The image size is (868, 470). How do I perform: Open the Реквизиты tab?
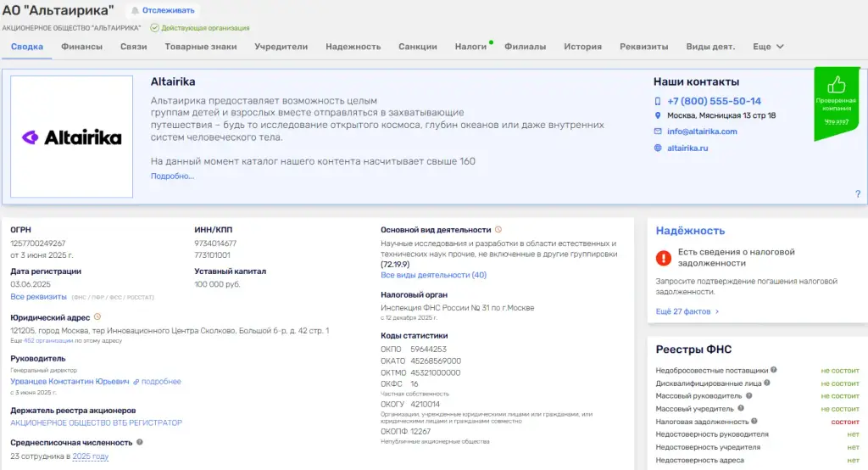click(x=644, y=47)
